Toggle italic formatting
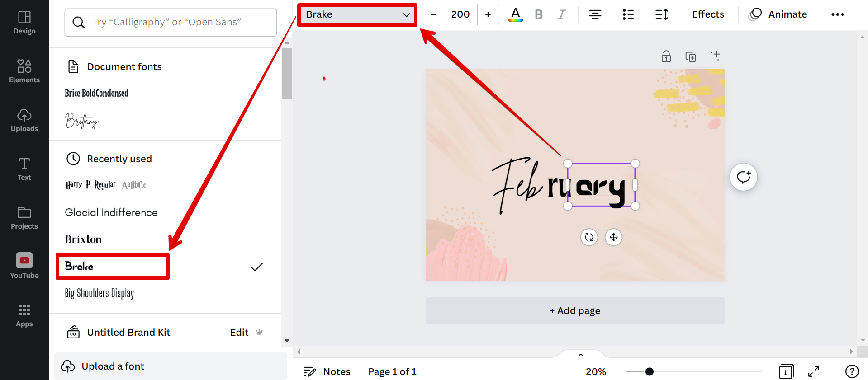Screen dimensions: 868x380 pos(562,14)
